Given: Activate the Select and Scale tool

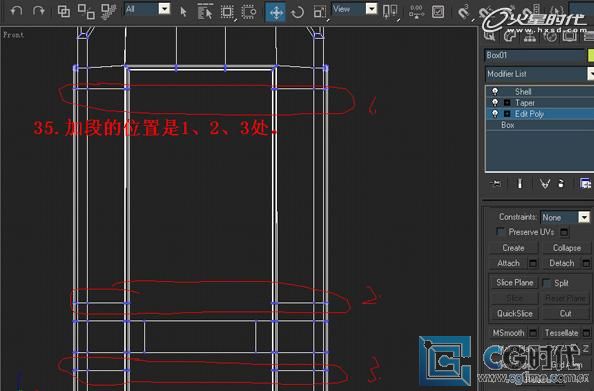Looking at the screenshot, I should coord(320,12).
